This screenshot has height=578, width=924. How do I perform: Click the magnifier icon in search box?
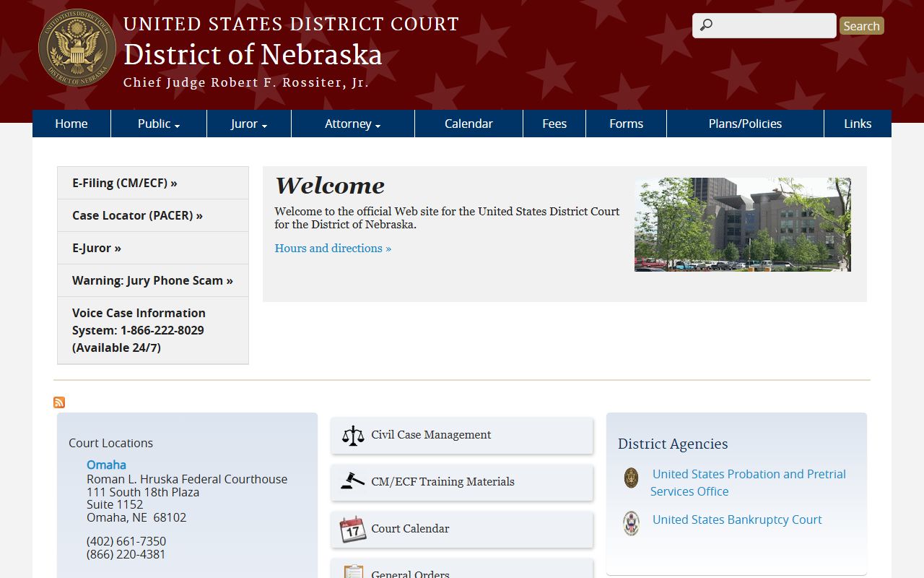pyautogui.click(x=706, y=25)
